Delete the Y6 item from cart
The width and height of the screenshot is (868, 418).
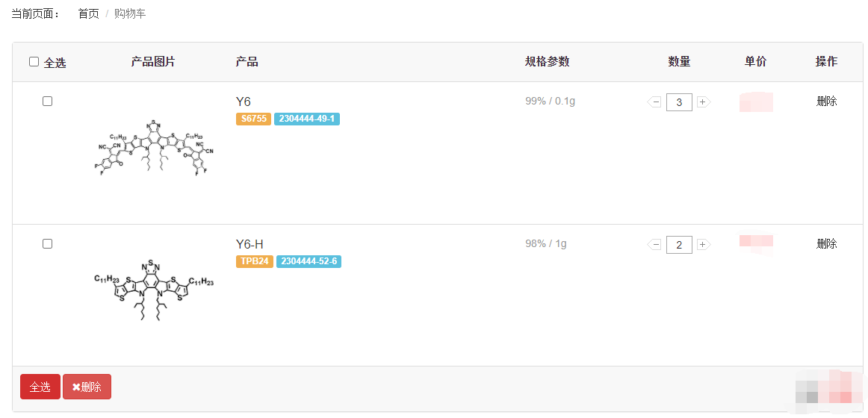point(826,102)
